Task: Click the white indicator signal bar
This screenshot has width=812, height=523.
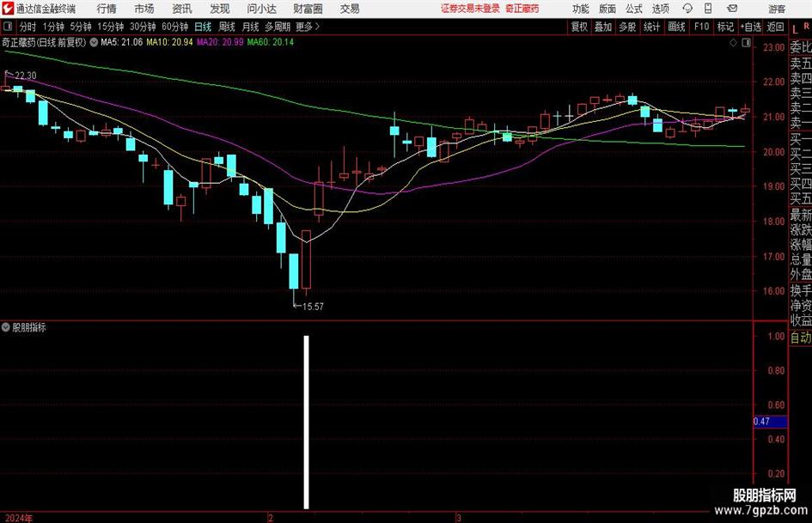Action: coord(306,422)
